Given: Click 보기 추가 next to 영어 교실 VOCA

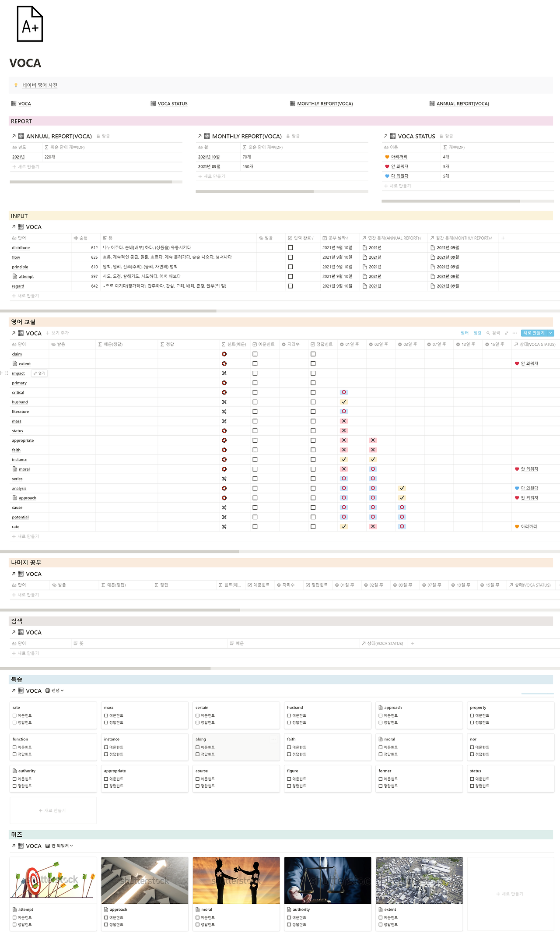Looking at the screenshot, I should coord(57,333).
